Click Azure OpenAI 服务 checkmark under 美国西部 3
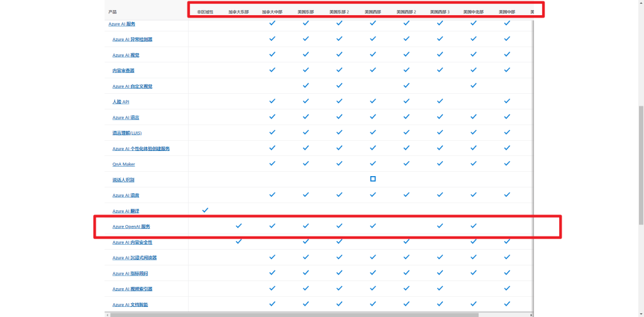This screenshot has width=644, height=317. pos(440,225)
